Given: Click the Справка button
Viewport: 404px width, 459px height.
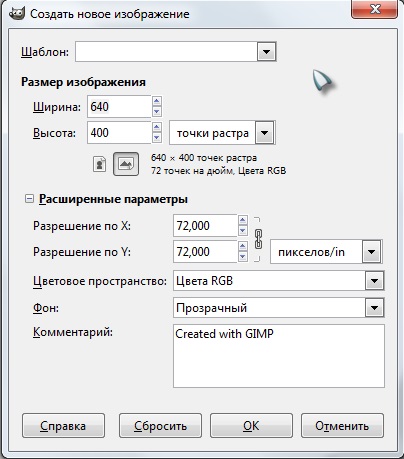Looking at the screenshot, I should [63, 426].
